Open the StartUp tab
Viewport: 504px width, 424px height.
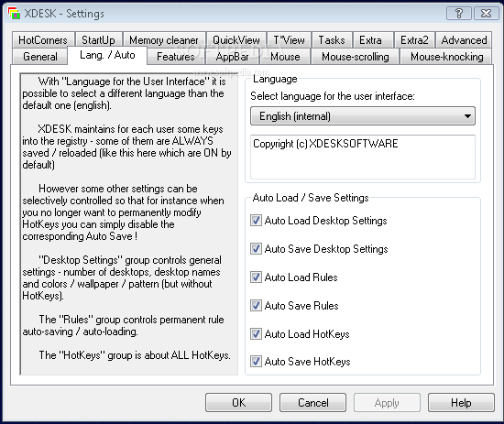[x=98, y=40]
